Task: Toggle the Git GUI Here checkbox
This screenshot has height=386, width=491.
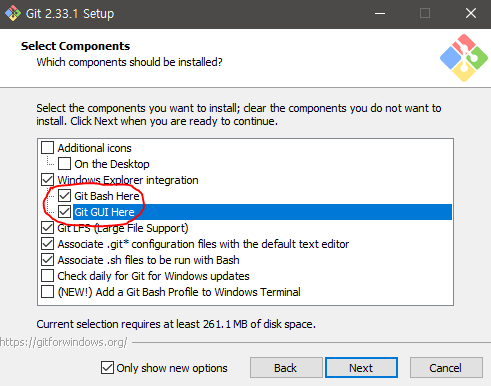Action: point(64,212)
